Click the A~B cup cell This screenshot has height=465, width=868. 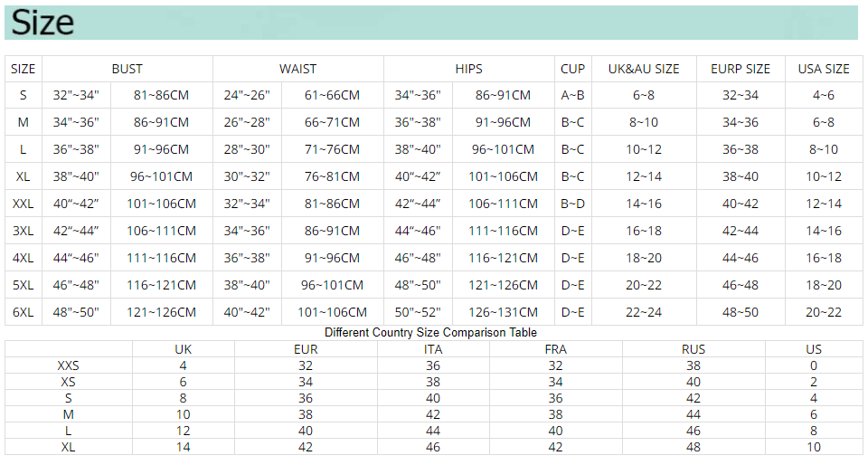click(572, 95)
